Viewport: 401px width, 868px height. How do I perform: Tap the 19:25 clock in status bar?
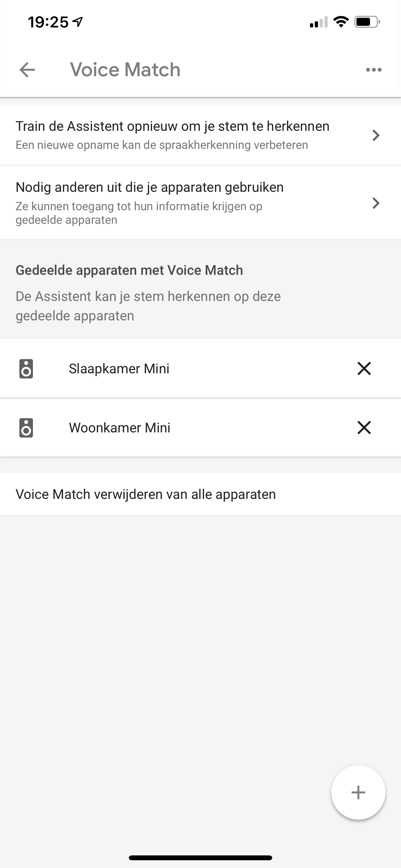coord(48,22)
